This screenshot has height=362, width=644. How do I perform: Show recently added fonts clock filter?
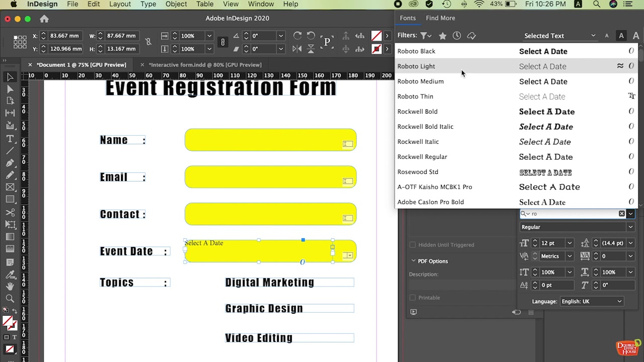point(456,36)
